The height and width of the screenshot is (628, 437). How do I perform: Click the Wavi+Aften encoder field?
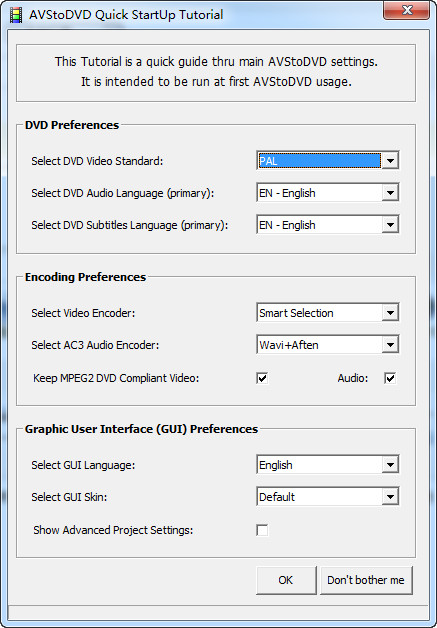pyautogui.click(x=319, y=345)
